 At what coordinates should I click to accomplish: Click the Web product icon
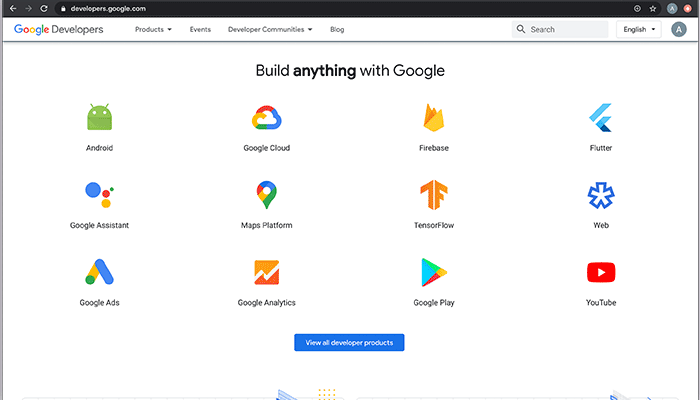601,194
